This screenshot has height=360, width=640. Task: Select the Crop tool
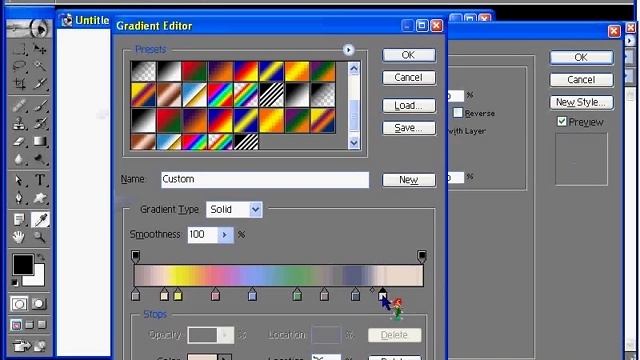coord(19,83)
